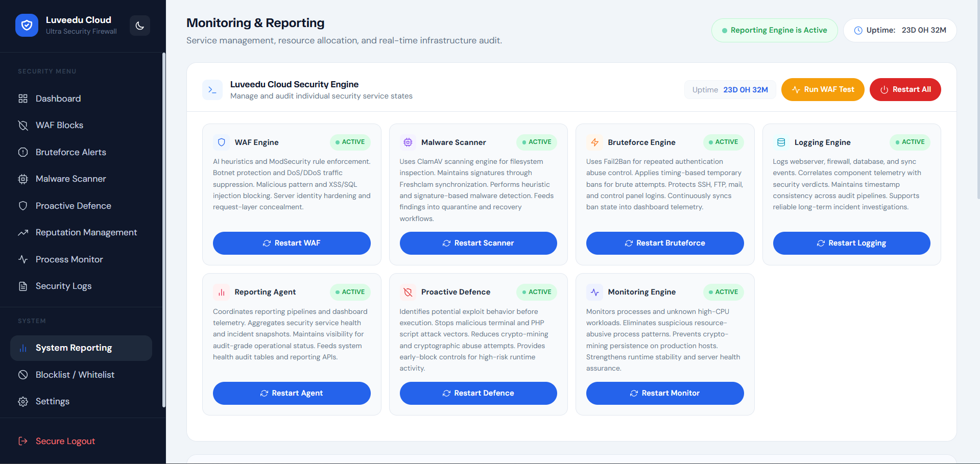Restart the Bruteforce engine

click(x=665, y=243)
